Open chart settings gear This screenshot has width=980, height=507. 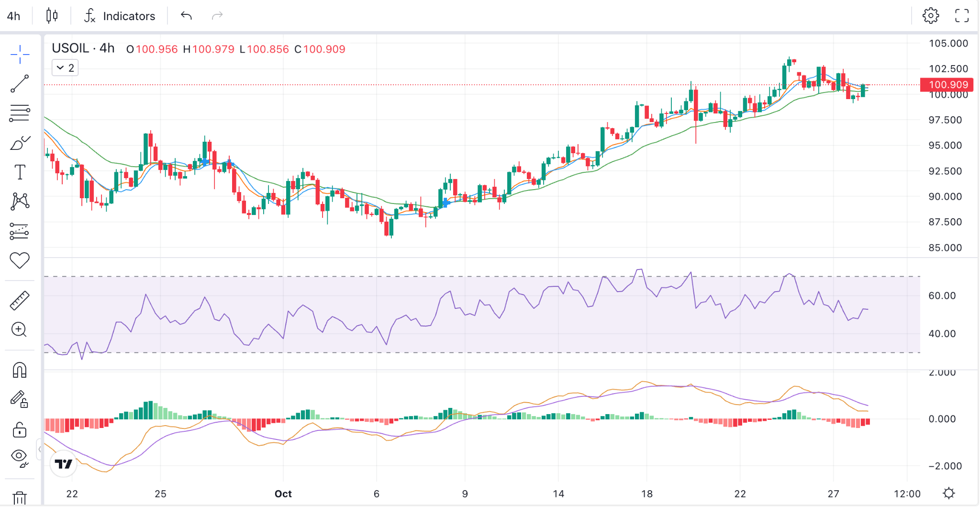pos(931,16)
